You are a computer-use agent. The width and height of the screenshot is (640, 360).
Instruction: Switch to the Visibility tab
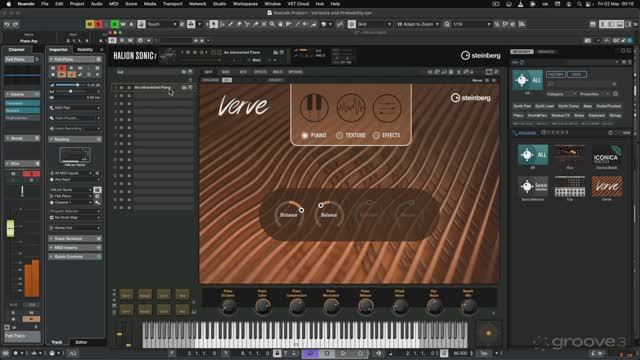(85, 49)
